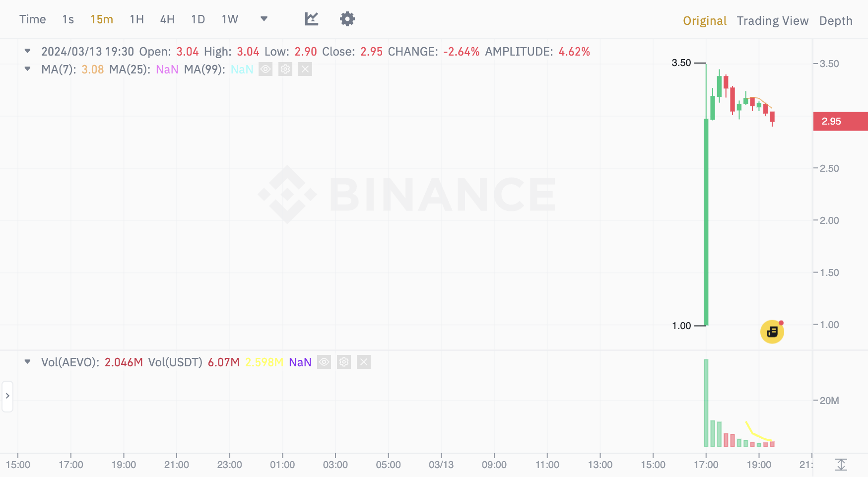
Task: Open the technical indicators chart icon
Action: pos(312,19)
